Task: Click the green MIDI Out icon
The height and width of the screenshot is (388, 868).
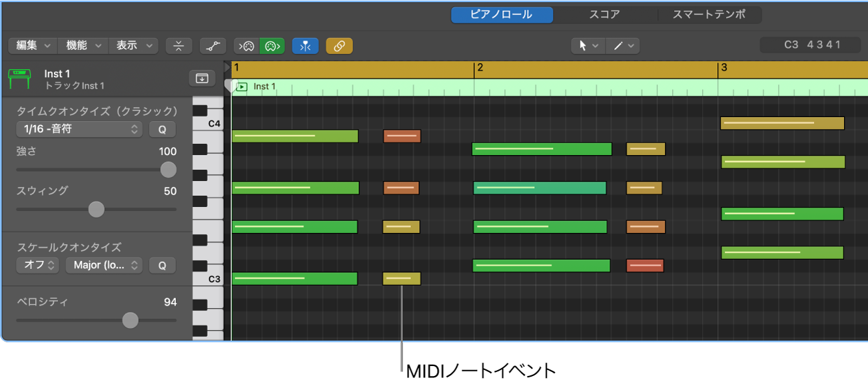Action: pos(272,46)
